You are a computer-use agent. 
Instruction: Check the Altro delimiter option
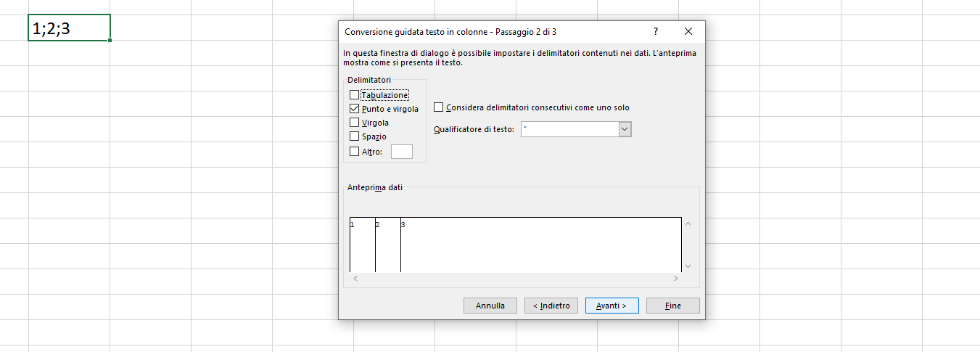point(354,152)
